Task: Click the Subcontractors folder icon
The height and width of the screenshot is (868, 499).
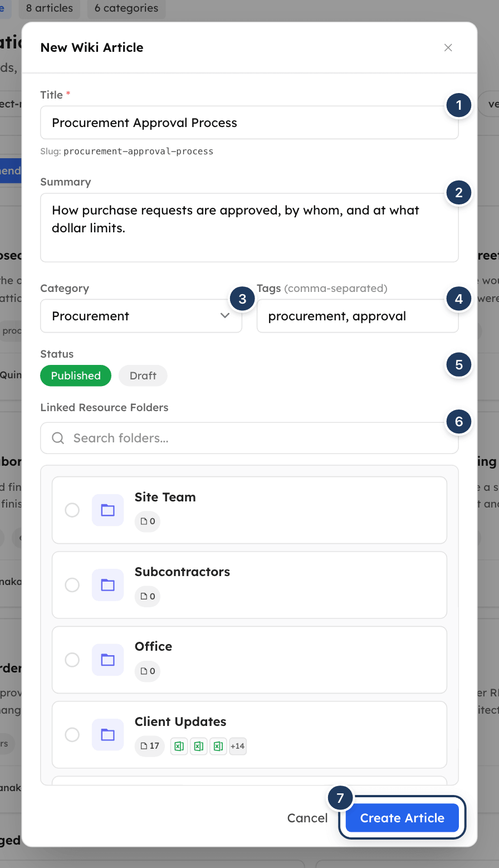Action: (107, 585)
